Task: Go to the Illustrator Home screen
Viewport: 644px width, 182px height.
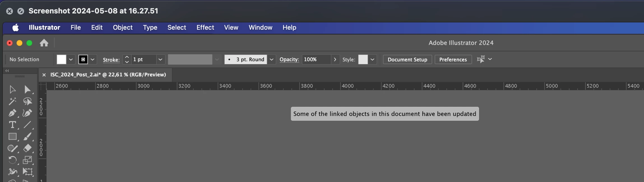Action: (x=44, y=43)
